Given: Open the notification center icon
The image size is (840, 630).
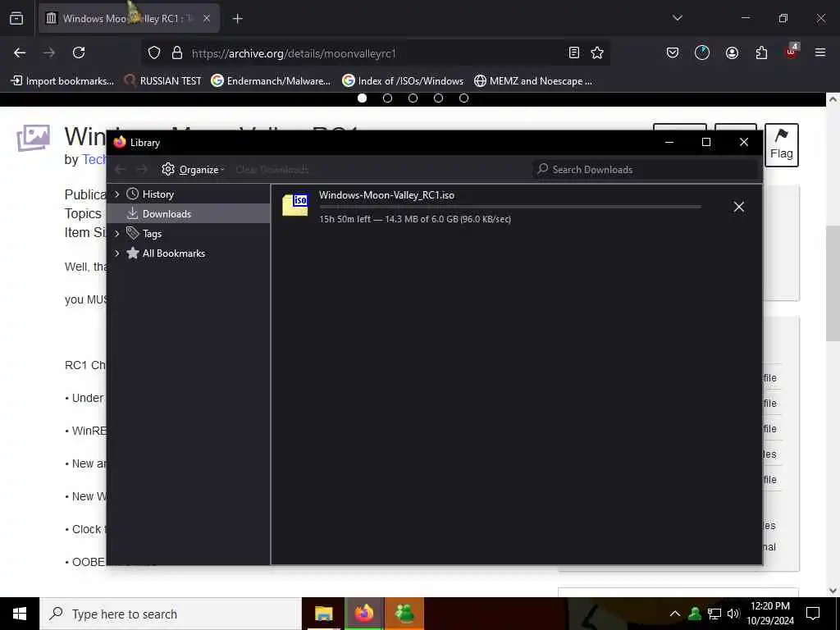Looking at the screenshot, I should tap(813, 614).
